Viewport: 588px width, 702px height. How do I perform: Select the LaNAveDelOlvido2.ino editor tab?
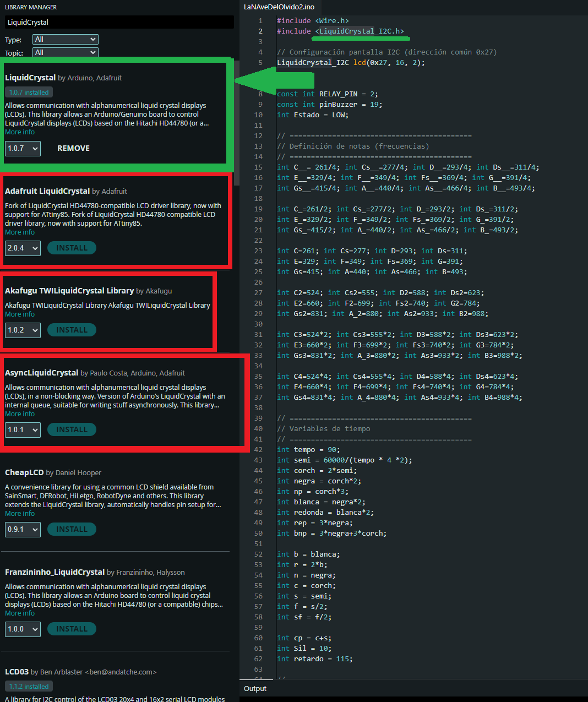[x=279, y=7]
